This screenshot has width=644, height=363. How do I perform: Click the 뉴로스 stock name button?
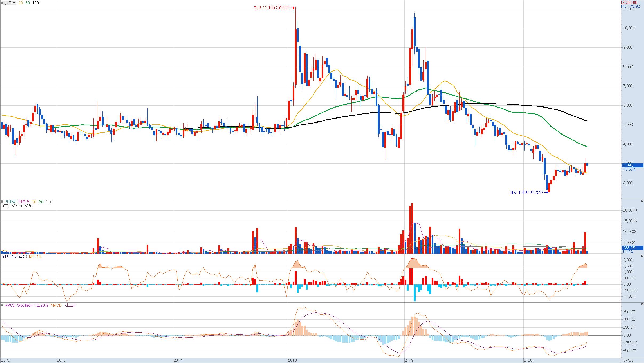pos(10,3)
